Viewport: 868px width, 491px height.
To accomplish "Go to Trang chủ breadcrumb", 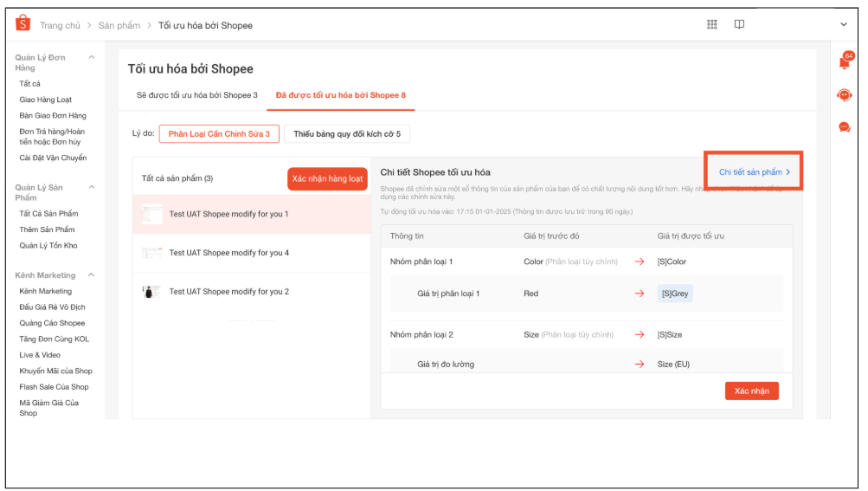I will 60,25.
